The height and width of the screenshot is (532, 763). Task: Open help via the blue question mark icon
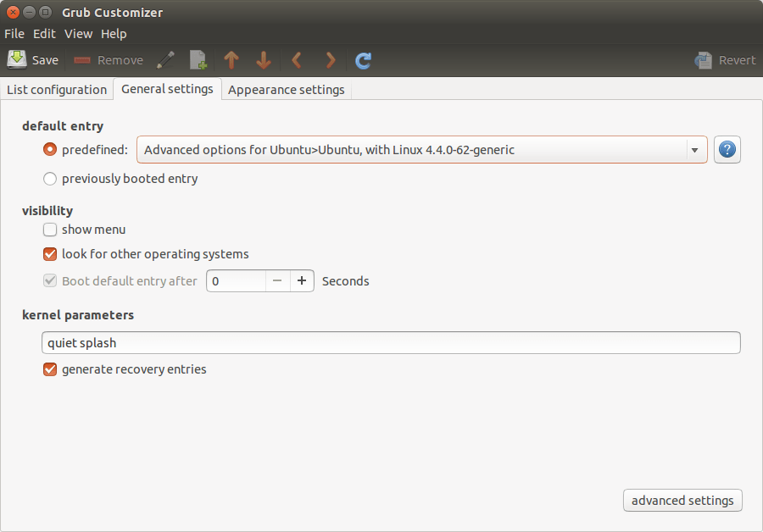[727, 149]
